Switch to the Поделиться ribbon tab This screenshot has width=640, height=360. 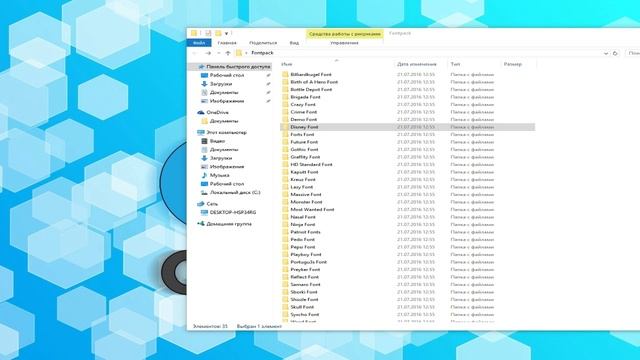[x=263, y=43]
